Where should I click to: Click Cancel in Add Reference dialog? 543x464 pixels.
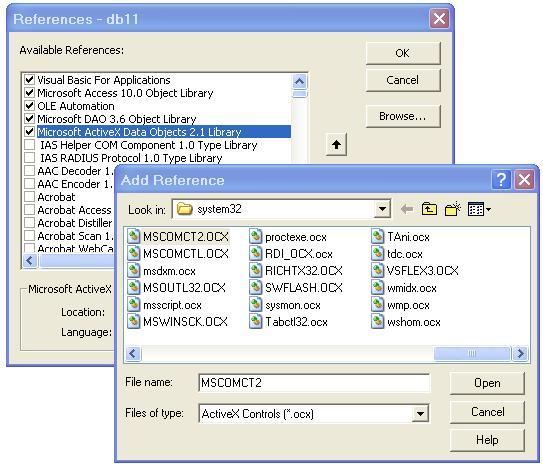pyautogui.click(x=487, y=412)
